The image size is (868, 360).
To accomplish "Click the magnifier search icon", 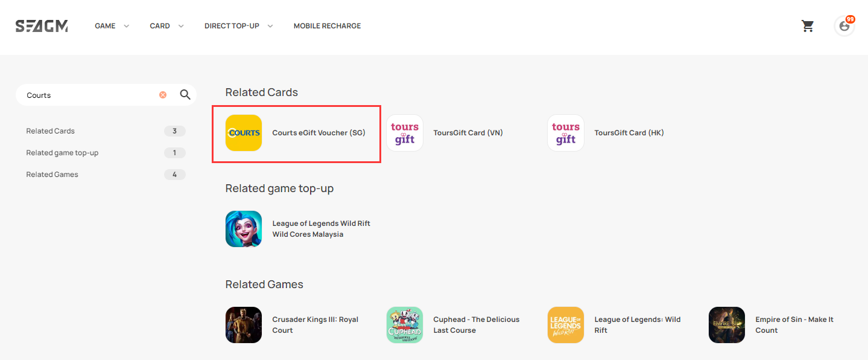I will [x=185, y=95].
